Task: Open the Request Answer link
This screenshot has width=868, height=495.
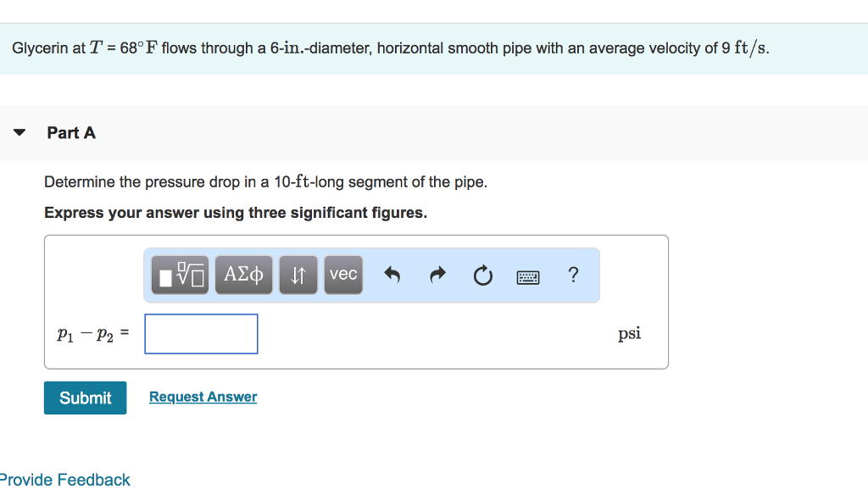Action: tap(203, 397)
